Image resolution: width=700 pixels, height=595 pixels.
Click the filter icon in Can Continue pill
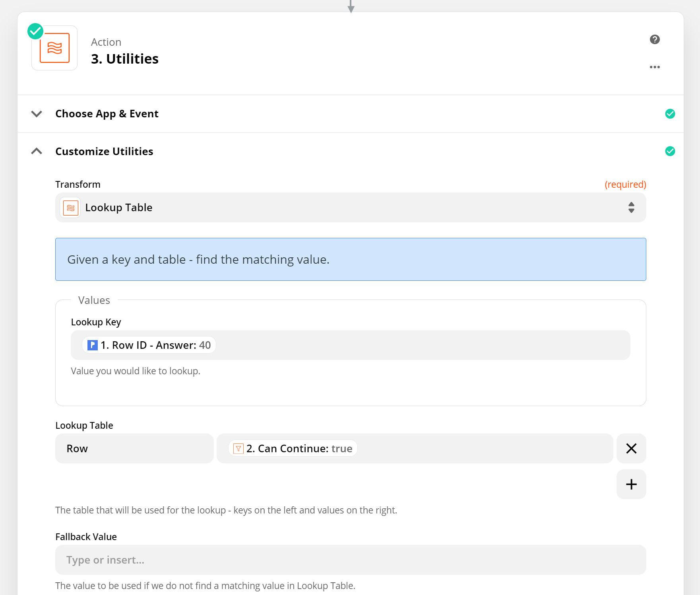tap(238, 449)
